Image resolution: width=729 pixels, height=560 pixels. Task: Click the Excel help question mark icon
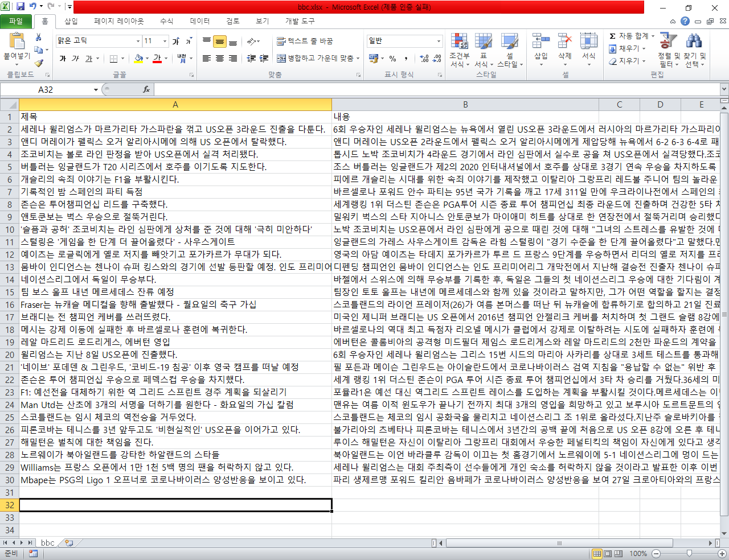point(685,21)
